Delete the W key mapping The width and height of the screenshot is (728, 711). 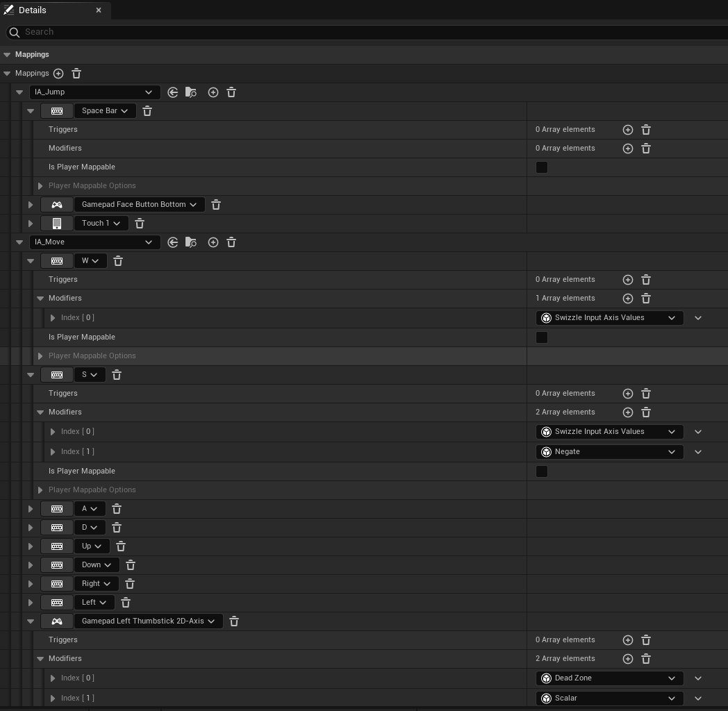118,260
